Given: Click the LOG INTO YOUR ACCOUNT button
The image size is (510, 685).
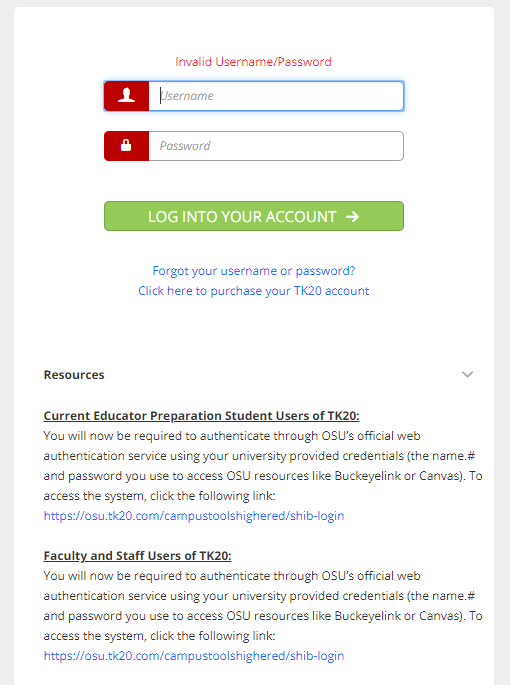Looking at the screenshot, I should tap(253, 216).
